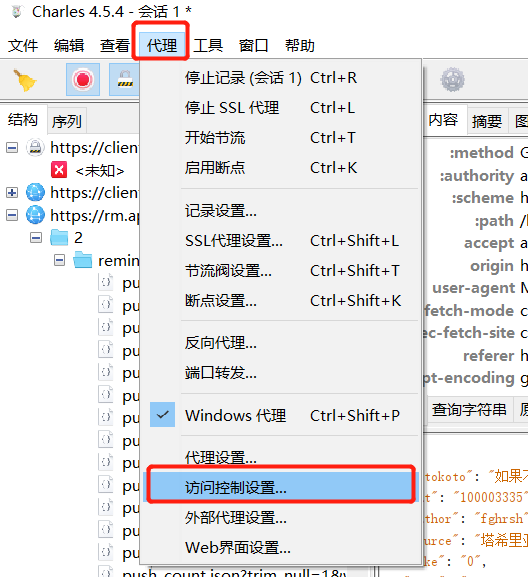This screenshot has width=528, height=577.
Task: Click the "fghrsh" JSON value
Action: pyautogui.click(x=501, y=518)
